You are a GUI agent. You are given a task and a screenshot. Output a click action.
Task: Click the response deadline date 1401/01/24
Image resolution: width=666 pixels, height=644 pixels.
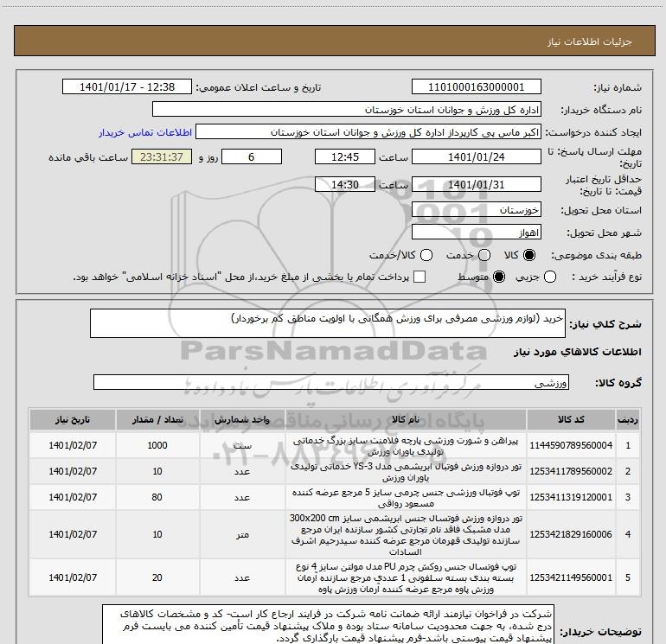476,157
